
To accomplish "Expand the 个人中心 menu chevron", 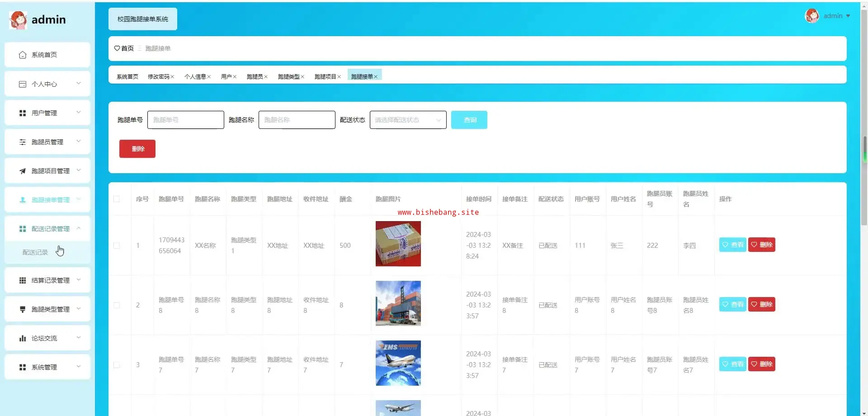I will click(79, 83).
